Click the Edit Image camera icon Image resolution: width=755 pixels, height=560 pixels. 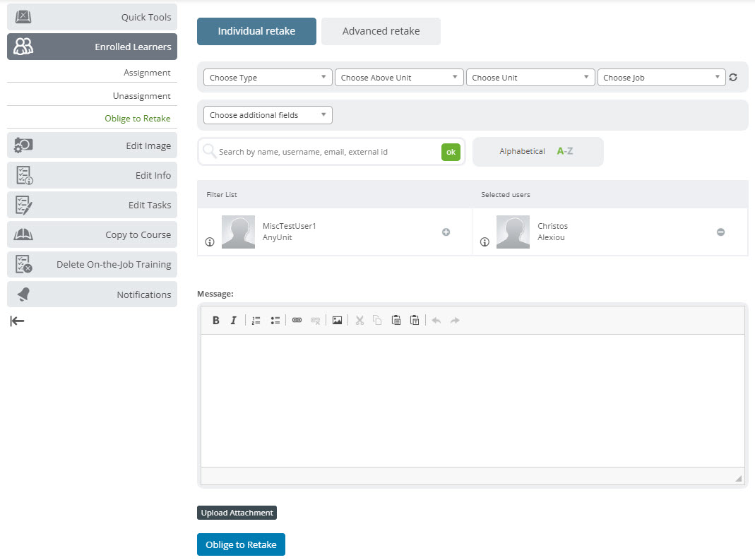tap(23, 145)
